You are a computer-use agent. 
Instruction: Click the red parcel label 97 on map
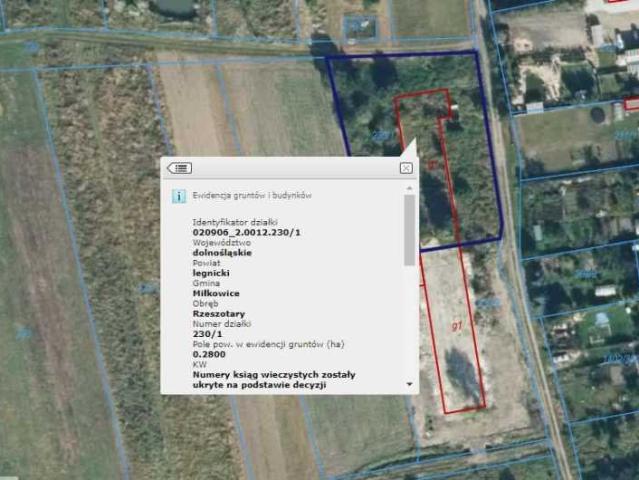click(x=456, y=326)
